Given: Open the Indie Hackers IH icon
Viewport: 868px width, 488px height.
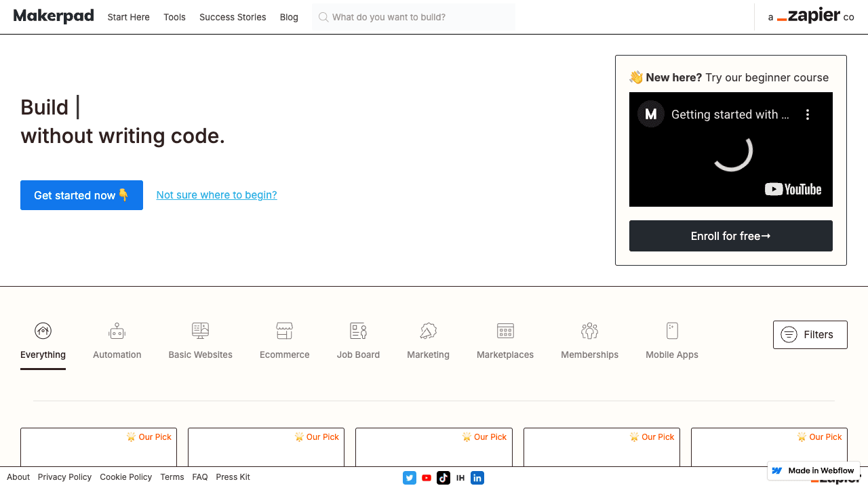Looking at the screenshot, I should pos(460,478).
